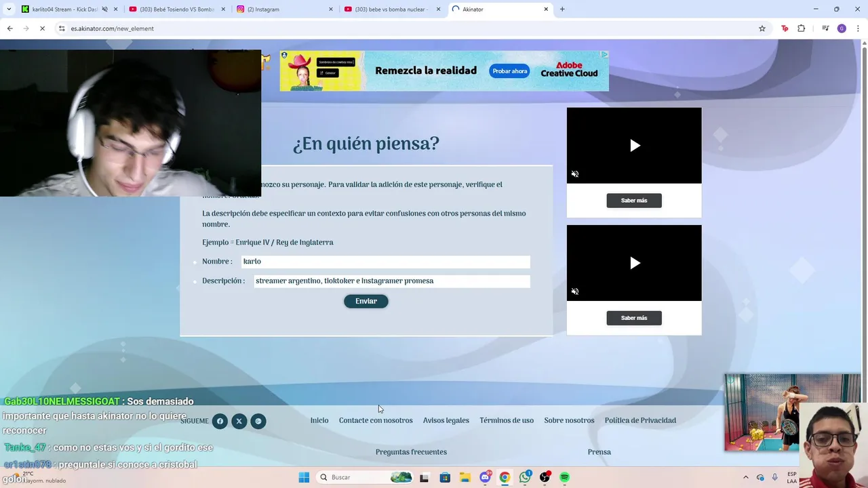Open Chrome three-dot menu
The width and height of the screenshot is (868, 488).
coord(859,28)
